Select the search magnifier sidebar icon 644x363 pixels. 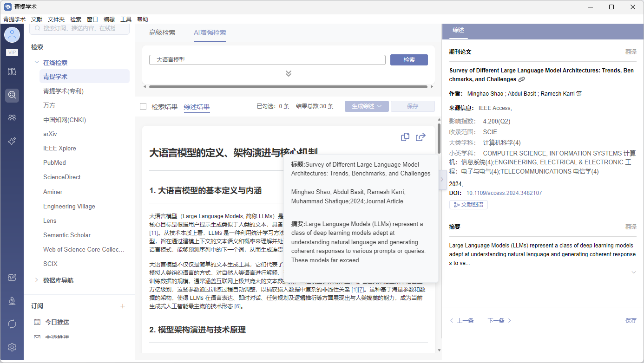12,95
